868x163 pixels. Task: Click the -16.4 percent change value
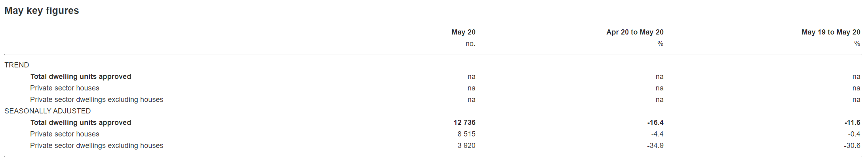click(x=655, y=123)
